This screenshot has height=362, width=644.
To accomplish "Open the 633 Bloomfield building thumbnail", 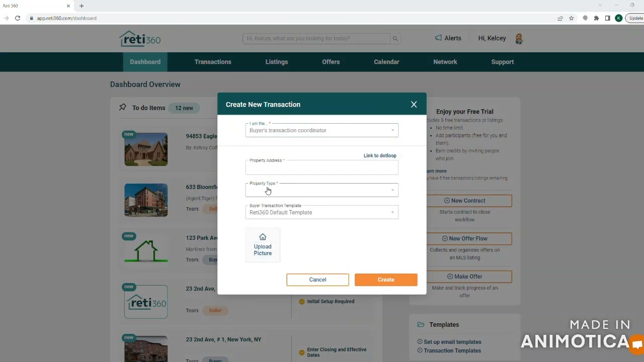I will click(x=146, y=200).
